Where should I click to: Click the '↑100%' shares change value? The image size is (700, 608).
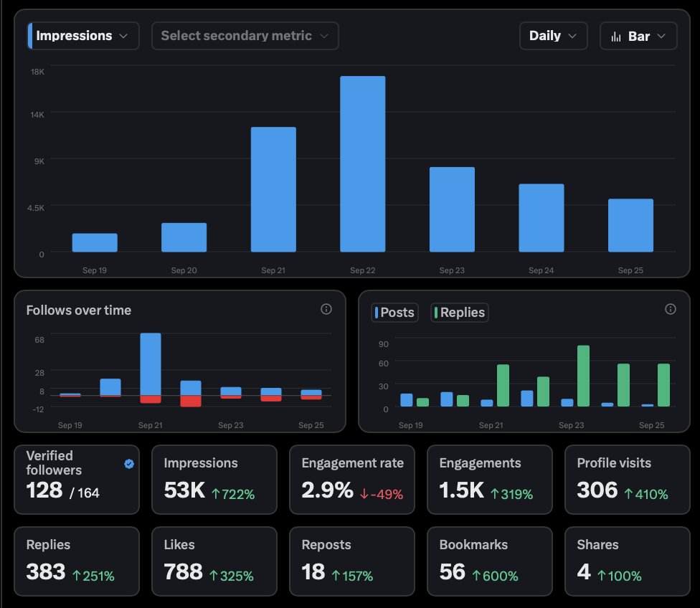[x=619, y=576]
